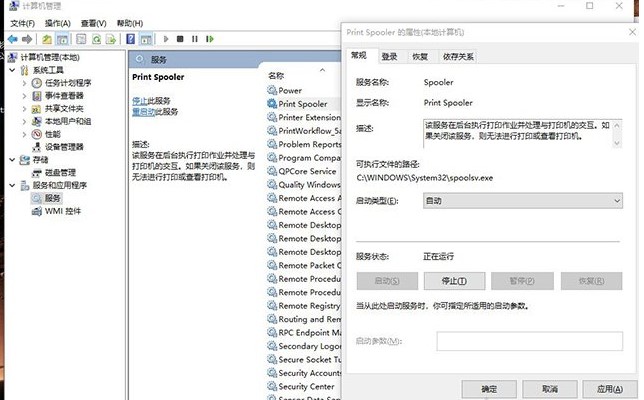Collapse System Tools (系统工具) node
The width and height of the screenshot is (644, 400).
pyautogui.click(x=12, y=70)
